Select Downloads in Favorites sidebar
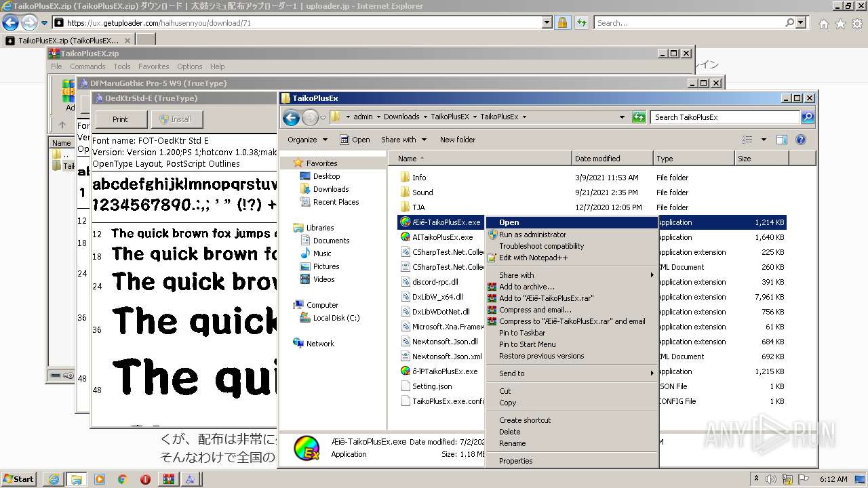 coord(331,189)
